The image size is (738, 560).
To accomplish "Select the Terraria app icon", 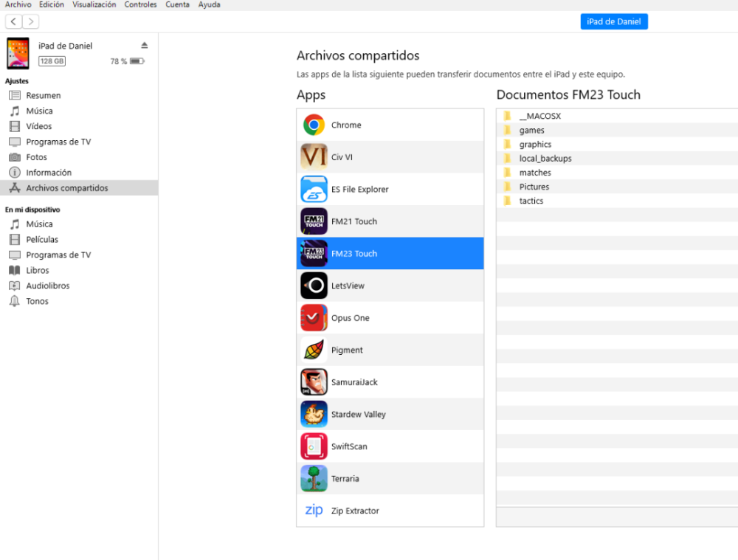I will 314,479.
